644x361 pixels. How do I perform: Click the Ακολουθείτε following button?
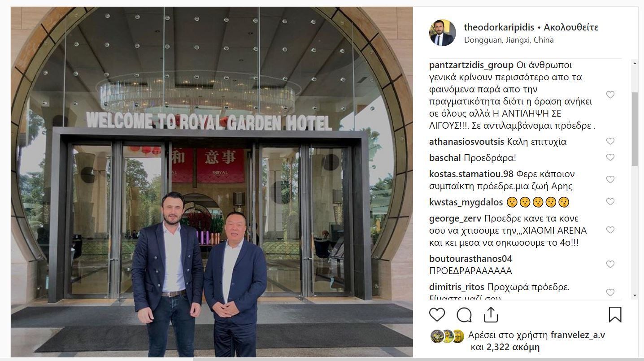pyautogui.click(x=571, y=27)
